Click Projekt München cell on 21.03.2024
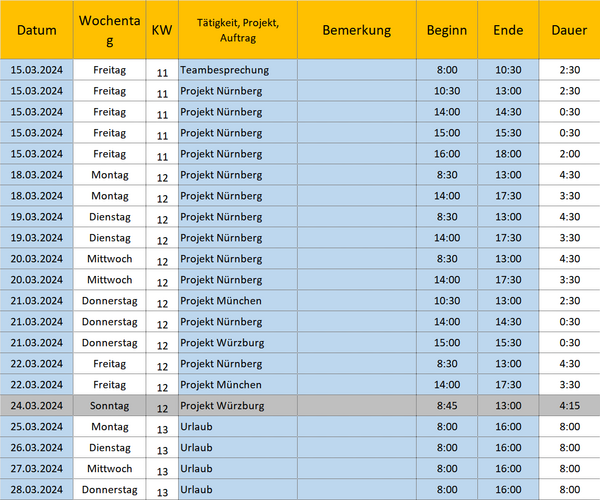The height and width of the screenshot is (500, 600). [x=238, y=301]
